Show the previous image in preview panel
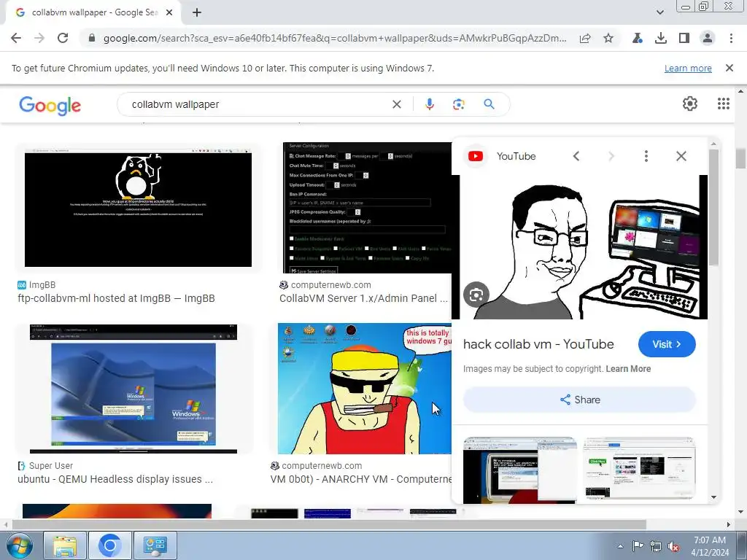Image resolution: width=747 pixels, height=560 pixels. coord(576,156)
